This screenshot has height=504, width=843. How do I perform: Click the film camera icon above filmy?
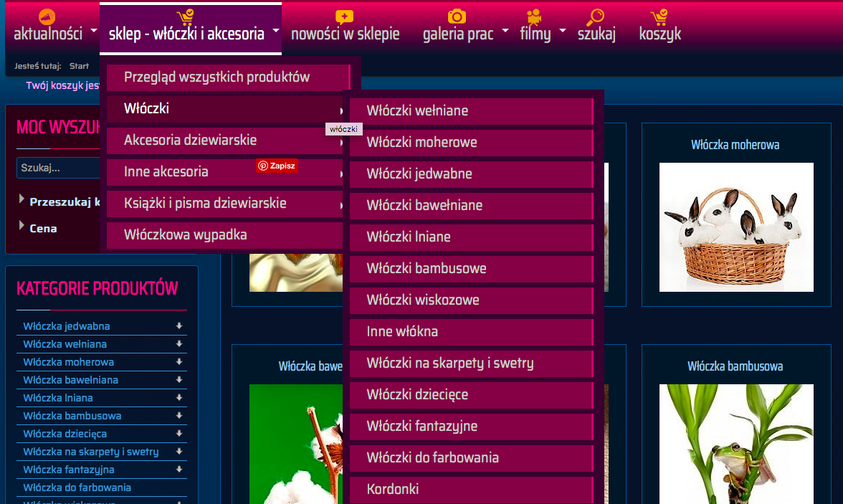click(534, 16)
